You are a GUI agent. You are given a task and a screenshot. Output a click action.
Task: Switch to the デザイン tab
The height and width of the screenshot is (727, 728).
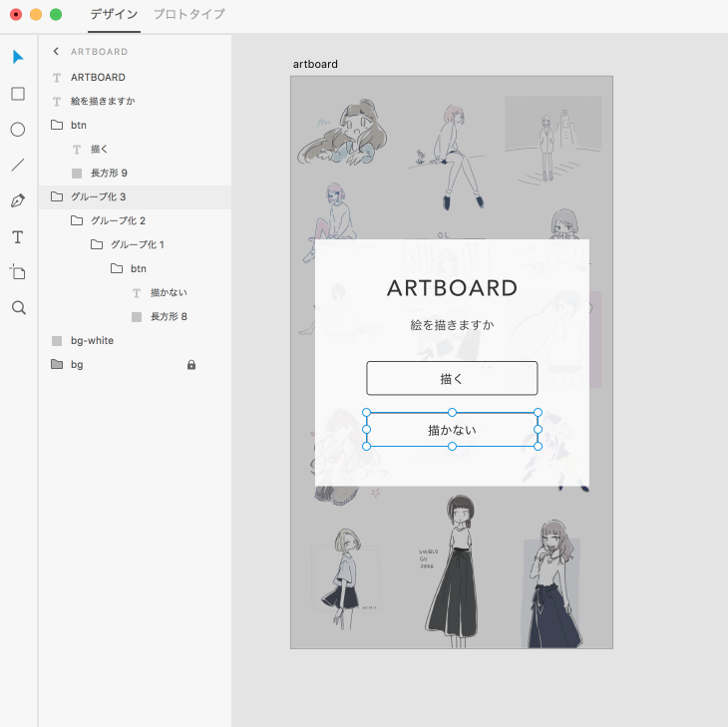114,14
